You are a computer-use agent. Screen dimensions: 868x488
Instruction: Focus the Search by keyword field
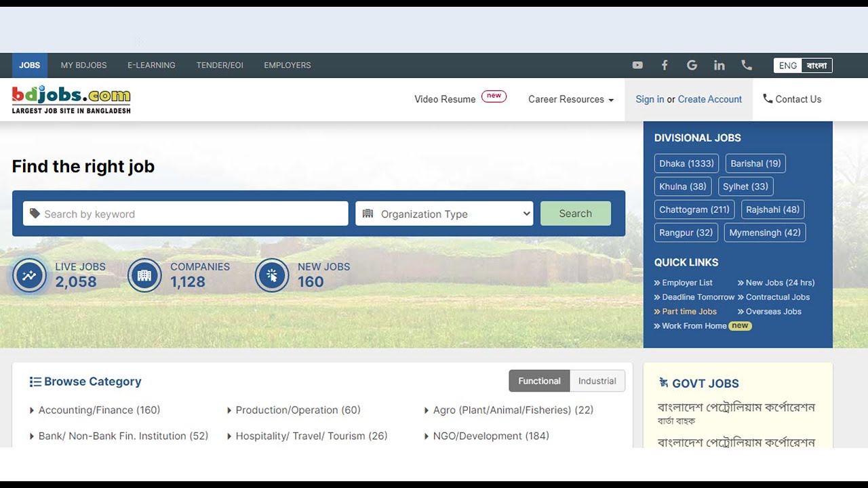point(186,213)
